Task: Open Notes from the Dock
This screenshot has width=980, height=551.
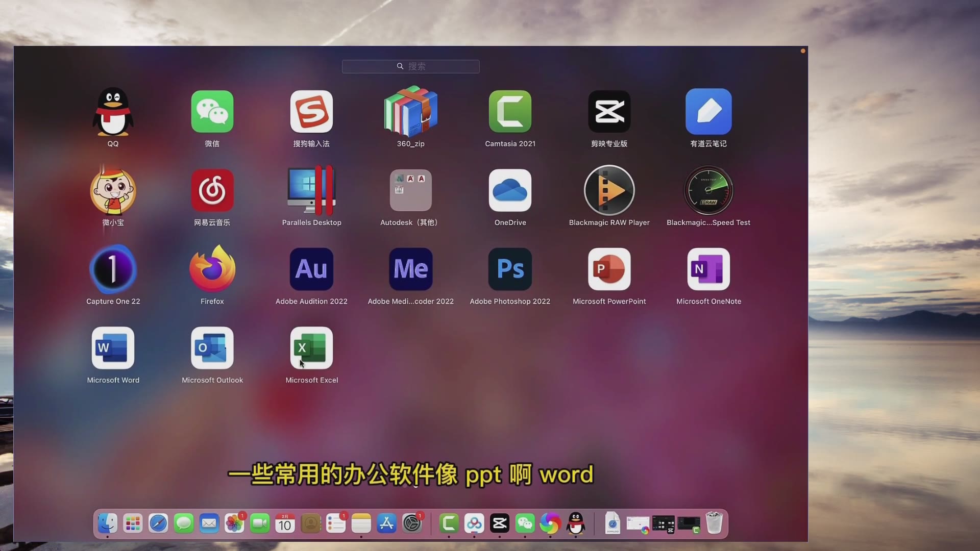Action: (361, 523)
